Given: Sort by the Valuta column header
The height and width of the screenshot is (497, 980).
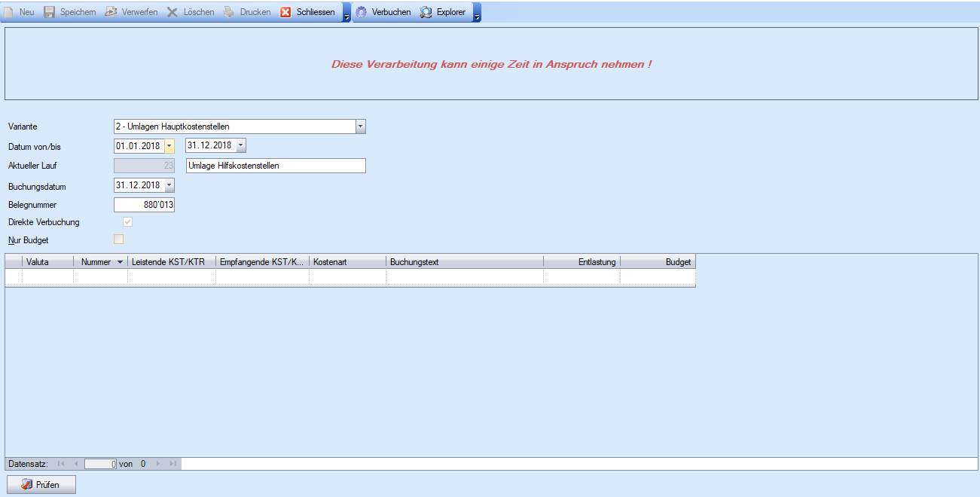Looking at the screenshot, I should pyautogui.click(x=47, y=262).
